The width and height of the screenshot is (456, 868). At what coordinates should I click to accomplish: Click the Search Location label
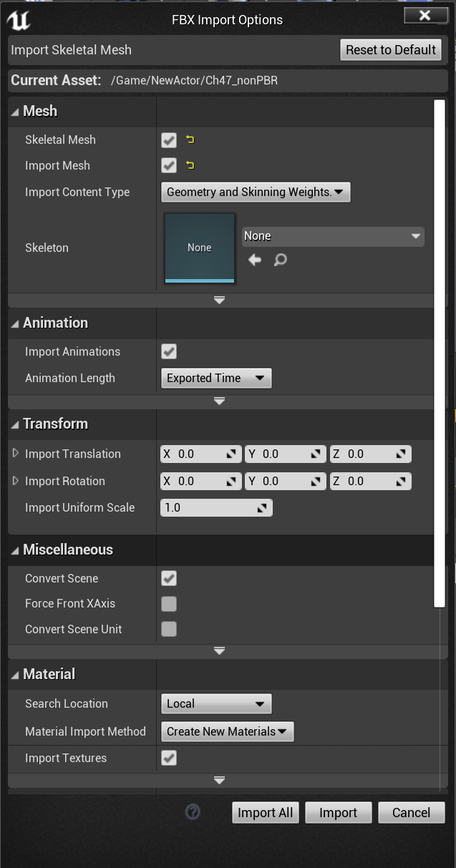(x=67, y=703)
